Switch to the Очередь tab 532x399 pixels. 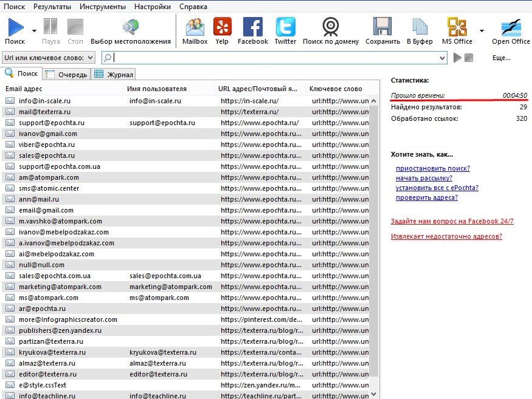tap(67, 74)
